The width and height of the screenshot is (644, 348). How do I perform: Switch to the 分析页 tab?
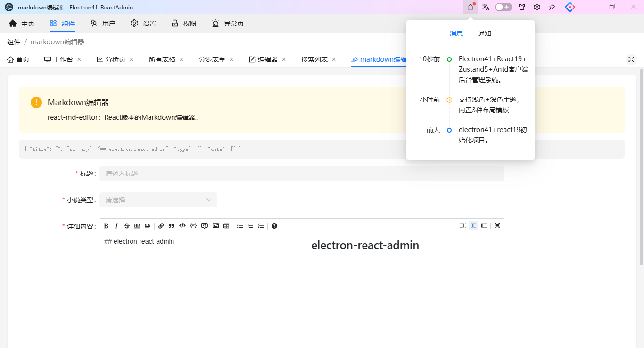click(111, 59)
